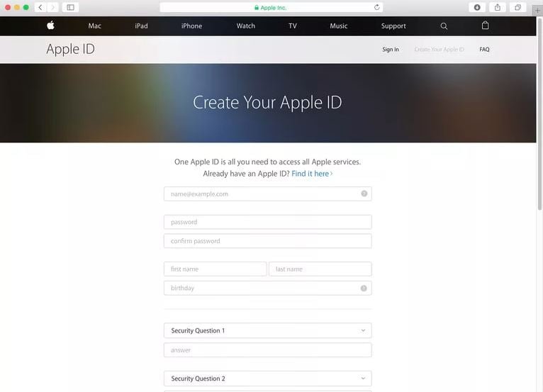
Task: Click help icon in email field
Action: tap(364, 194)
